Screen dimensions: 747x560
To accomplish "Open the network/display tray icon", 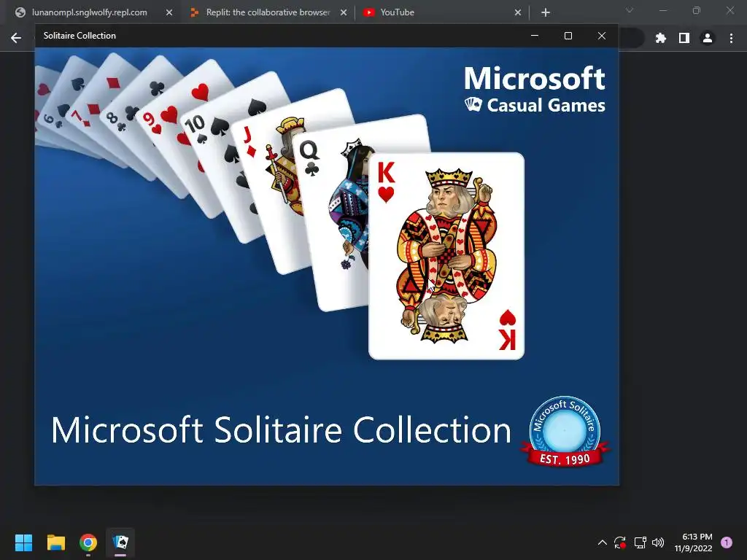I will click(x=640, y=542).
